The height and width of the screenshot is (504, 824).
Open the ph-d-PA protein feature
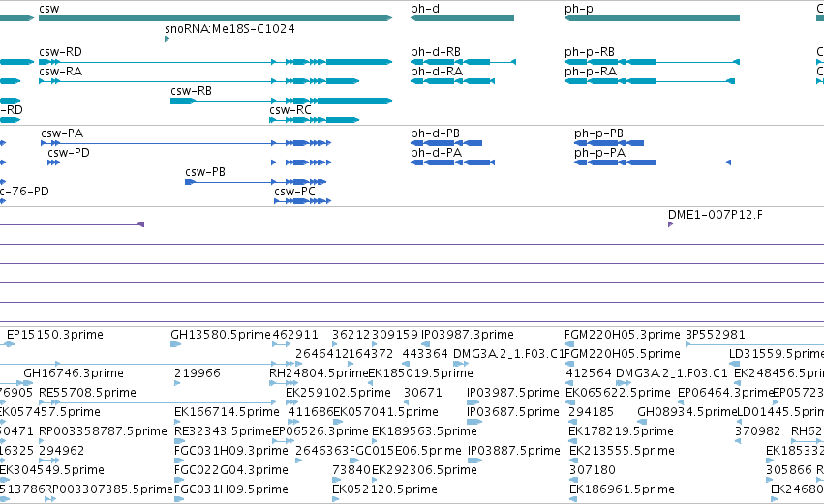[x=452, y=163]
